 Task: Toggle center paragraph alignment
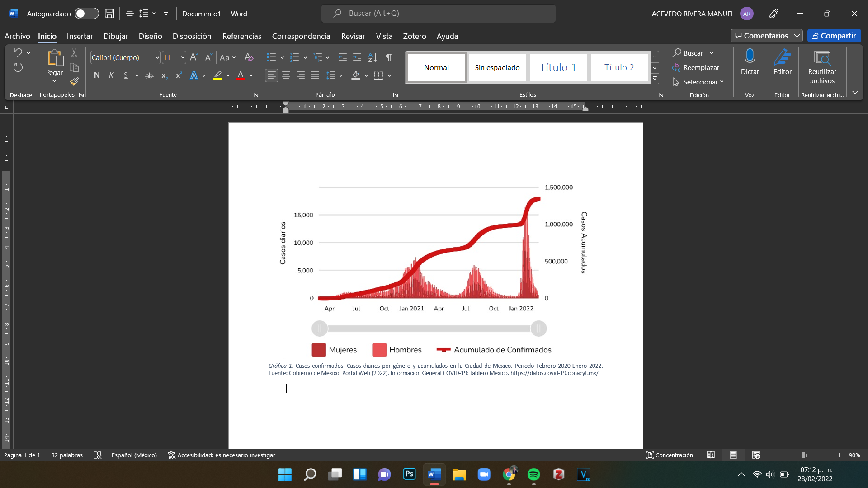click(286, 75)
